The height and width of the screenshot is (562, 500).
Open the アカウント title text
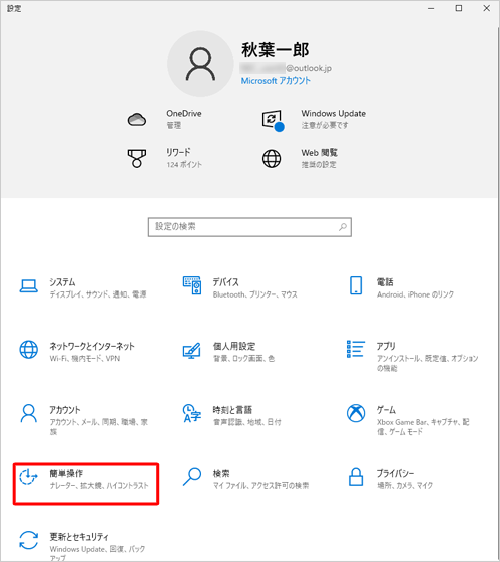[65, 409]
